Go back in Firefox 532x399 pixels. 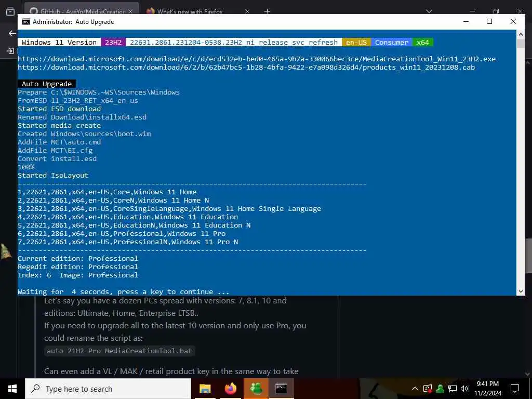12,33
